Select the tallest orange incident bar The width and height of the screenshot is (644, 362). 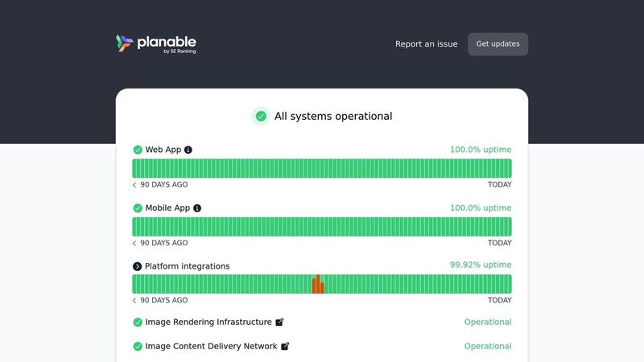tap(318, 284)
